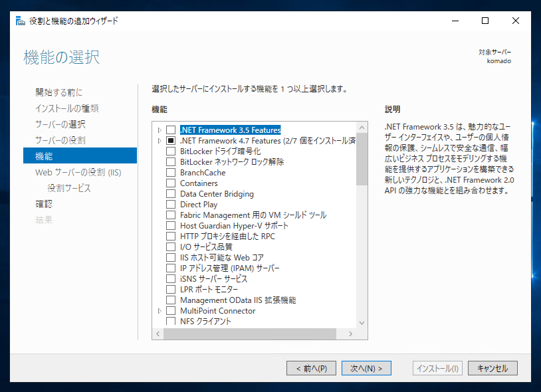Click the 次へ(N) > button
This screenshot has width=541, height=392.
click(x=366, y=368)
